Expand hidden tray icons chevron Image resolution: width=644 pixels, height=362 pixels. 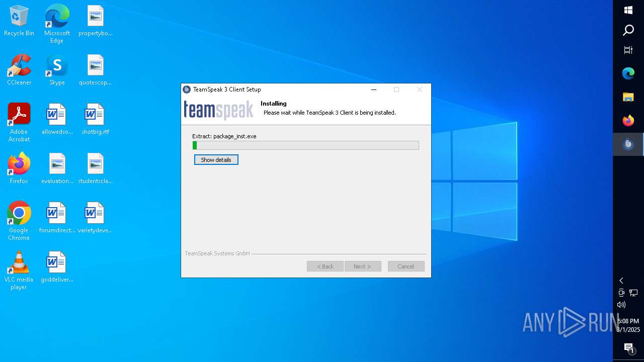[x=621, y=281]
